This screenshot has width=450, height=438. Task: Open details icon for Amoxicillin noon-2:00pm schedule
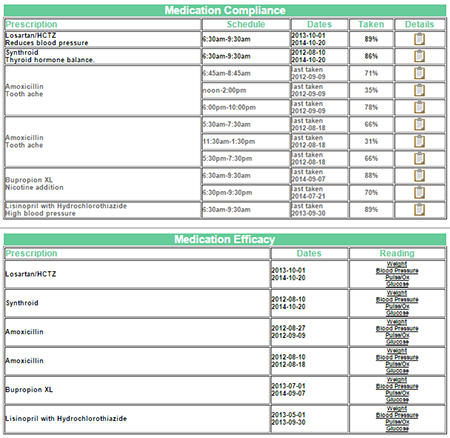tap(419, 90)
